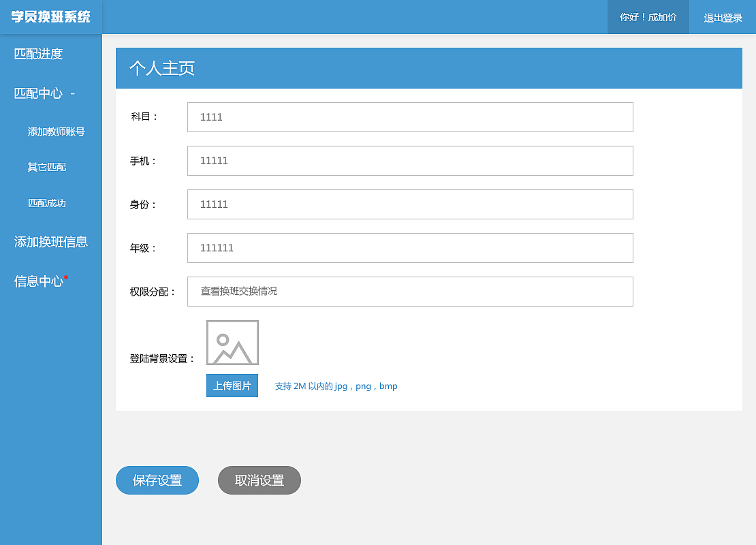Open 添加换班信息 in sidebar

click(x=50, y=242)
